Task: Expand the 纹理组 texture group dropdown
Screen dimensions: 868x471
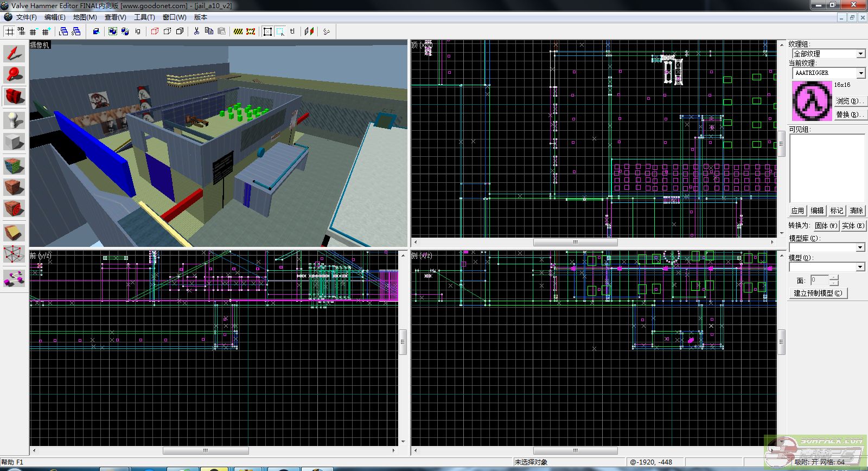Action: coord(860,54)
